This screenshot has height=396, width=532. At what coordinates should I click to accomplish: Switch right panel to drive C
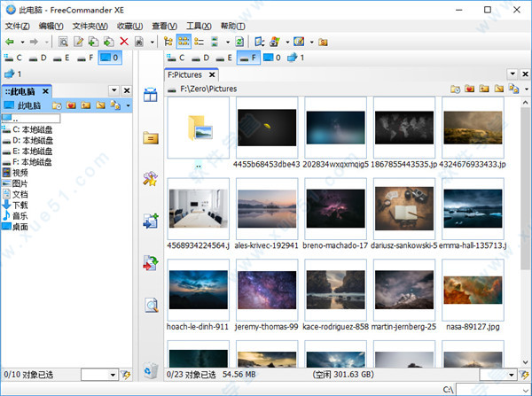coord(174,58)
